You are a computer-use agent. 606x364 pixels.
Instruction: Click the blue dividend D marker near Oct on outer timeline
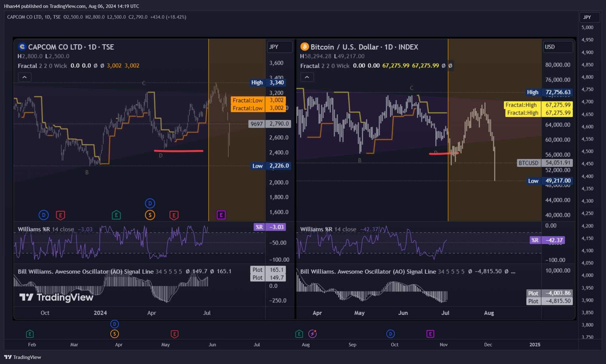pyautogui.click(x=390, y=334)
